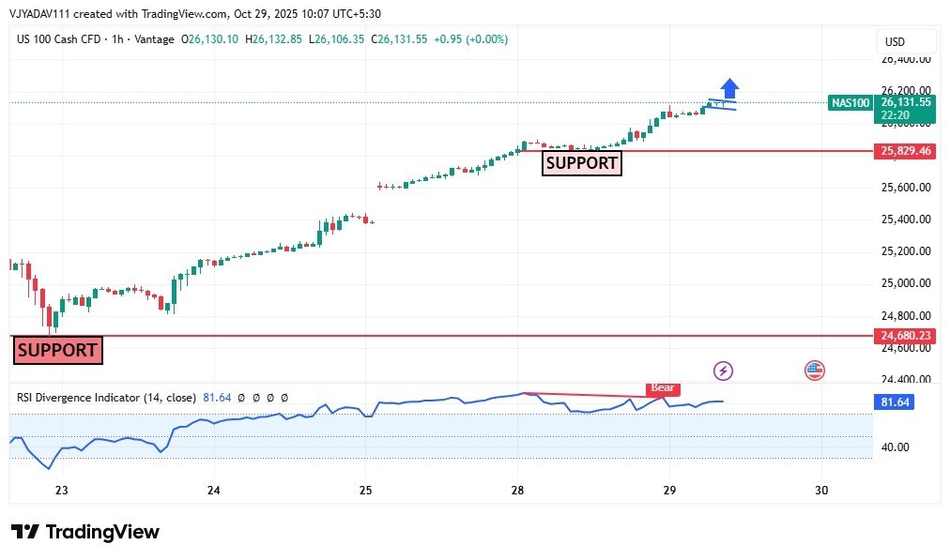Expand the Vantage data source selector
Screen dimensions: 950x560
point(152,39)
